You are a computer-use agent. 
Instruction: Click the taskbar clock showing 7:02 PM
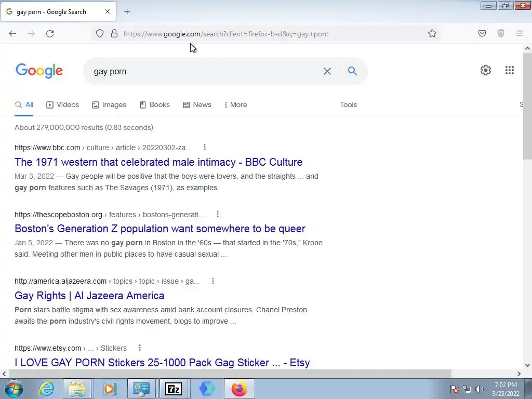(506, 389)
